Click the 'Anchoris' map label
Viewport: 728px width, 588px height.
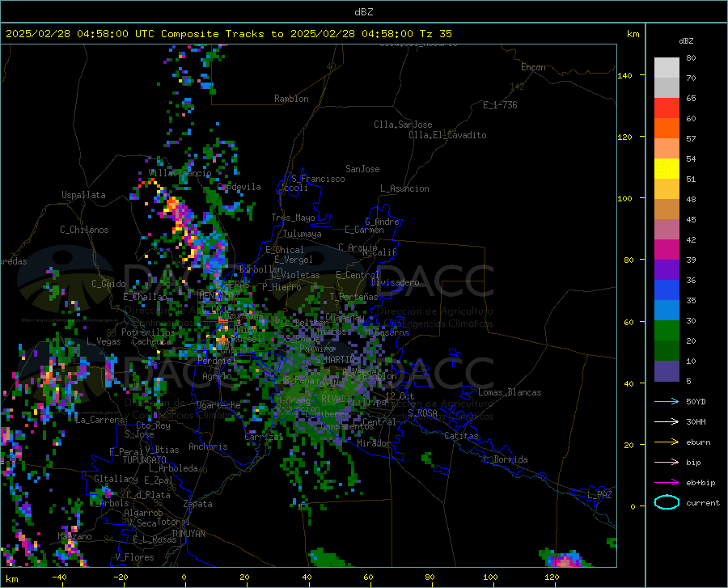point(208,446)
